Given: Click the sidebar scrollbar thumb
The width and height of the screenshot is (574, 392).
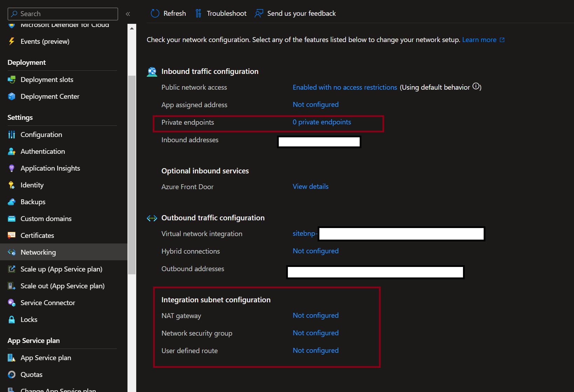Looking at the screenshot, I should (132, 175).
